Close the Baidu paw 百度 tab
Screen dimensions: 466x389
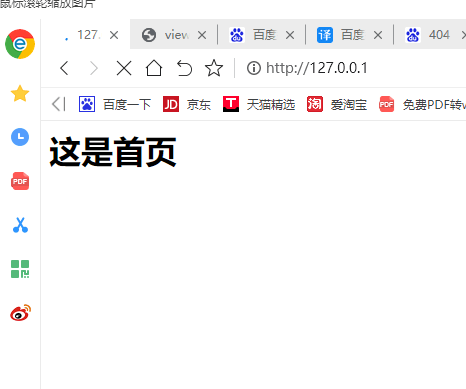pos(290,35)
